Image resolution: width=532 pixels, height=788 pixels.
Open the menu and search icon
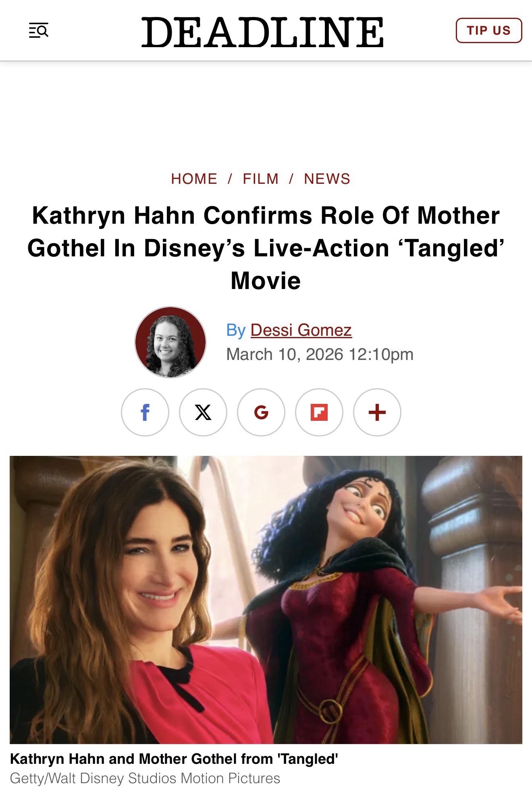pos(39,31)
